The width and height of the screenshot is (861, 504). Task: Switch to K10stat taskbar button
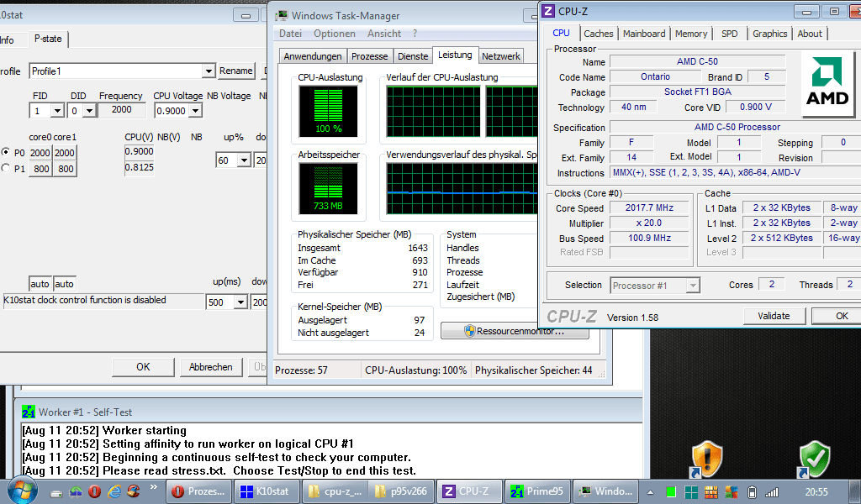pyautogui.click(x=267, y=491)
